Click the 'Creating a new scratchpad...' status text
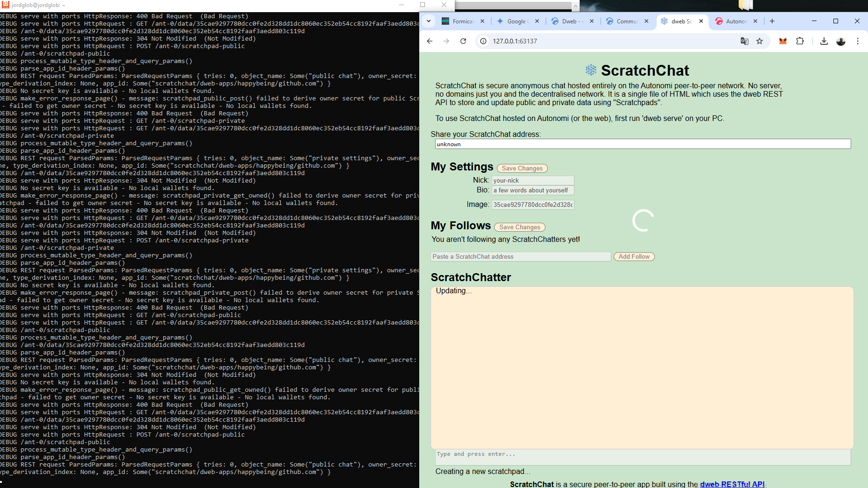The image size is (868, 488). coord(483,471)
